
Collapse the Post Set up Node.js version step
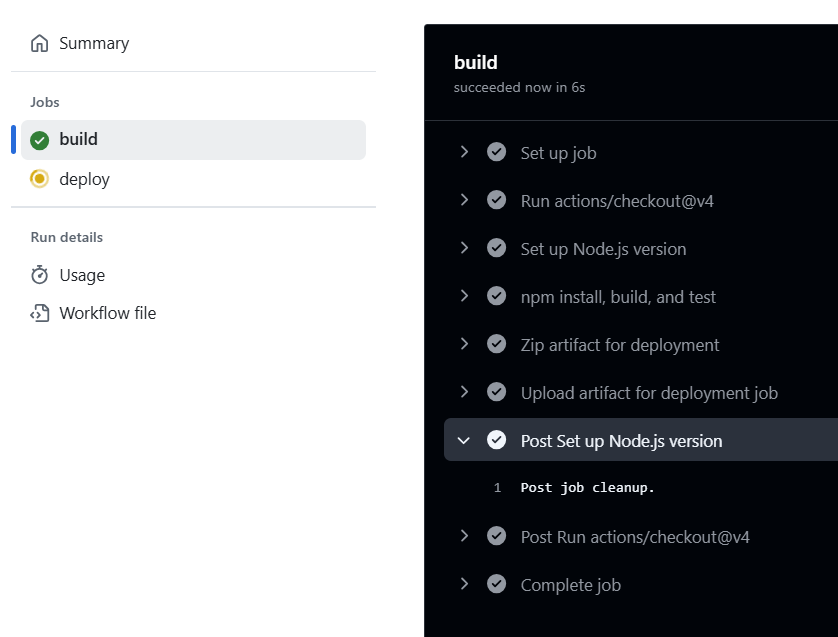(464, 441)
